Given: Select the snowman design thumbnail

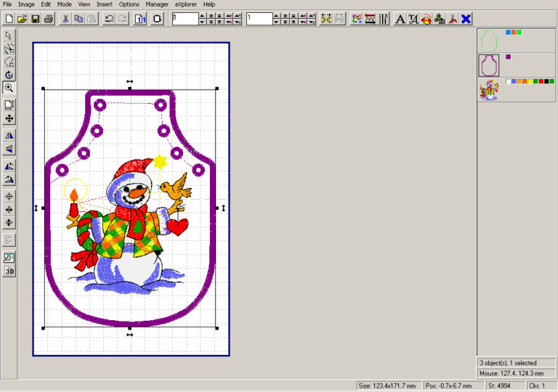Looking at the screenshot, I should coord(488,90).
